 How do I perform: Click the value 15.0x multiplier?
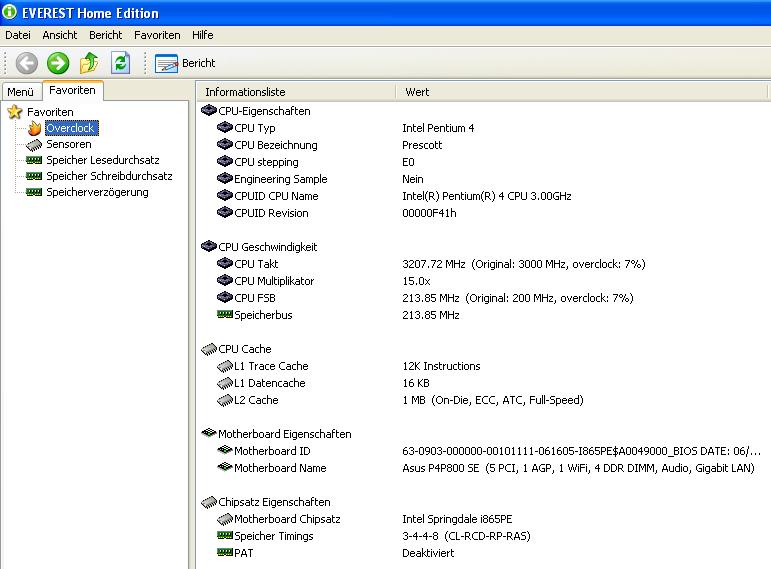point(416,281)
